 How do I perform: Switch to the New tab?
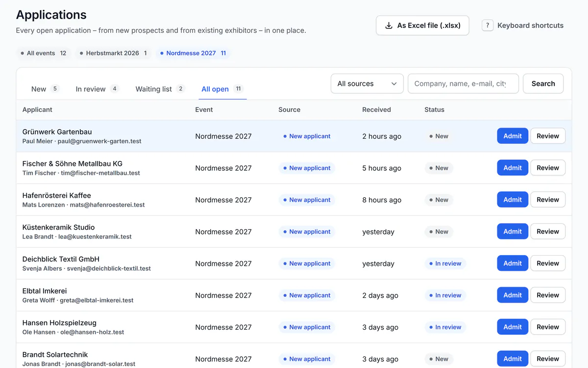coord(45,89)
